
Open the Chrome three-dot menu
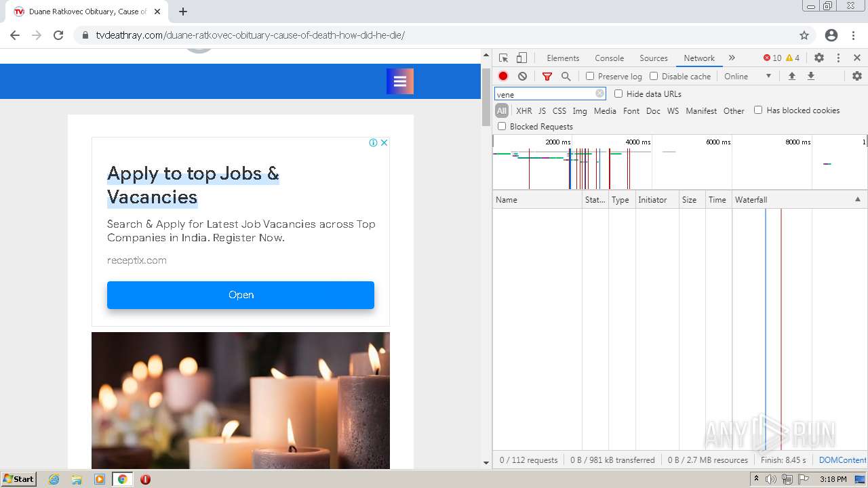pos(853,35)
